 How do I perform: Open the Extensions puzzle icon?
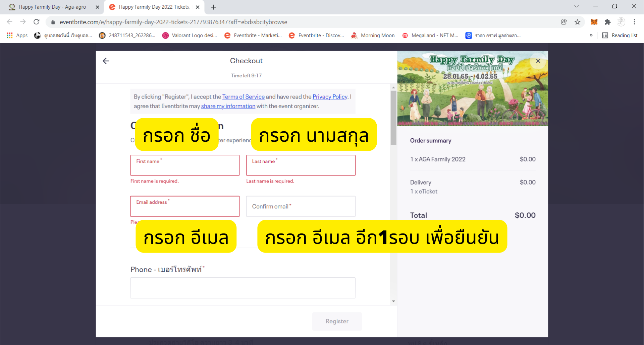point(607,22)
